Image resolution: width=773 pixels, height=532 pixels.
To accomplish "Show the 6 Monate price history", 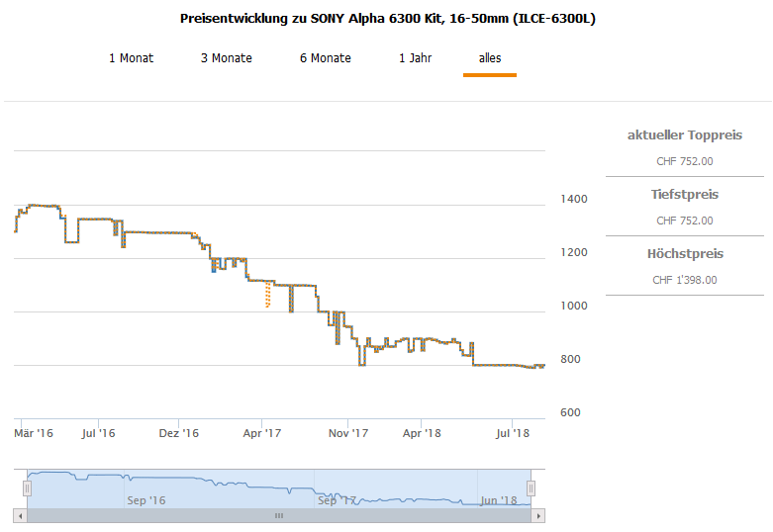I will (x=325, y=58).
